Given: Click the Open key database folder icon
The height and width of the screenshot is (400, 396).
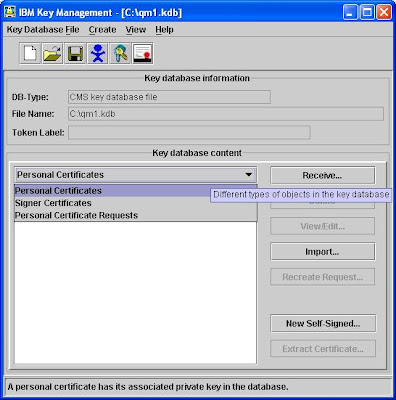Looking at the screenshot, I should 53,53.
